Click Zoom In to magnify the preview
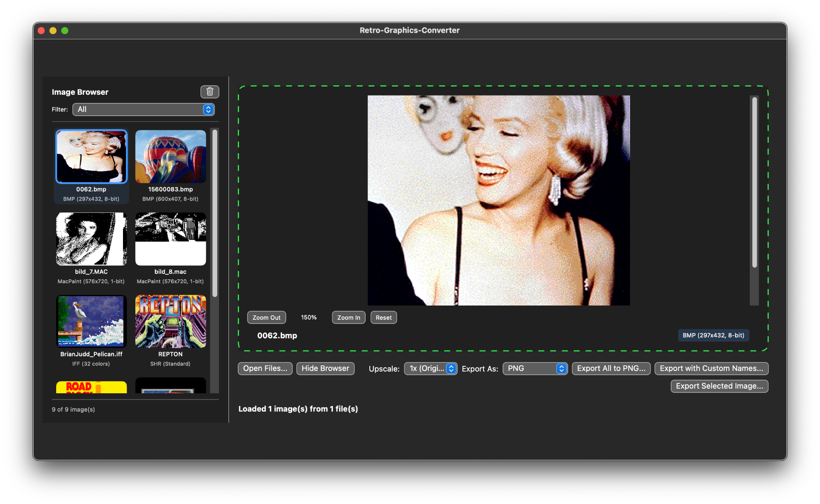Image resolution: width=820 pixels, height=504 pixels. point(348,317)
